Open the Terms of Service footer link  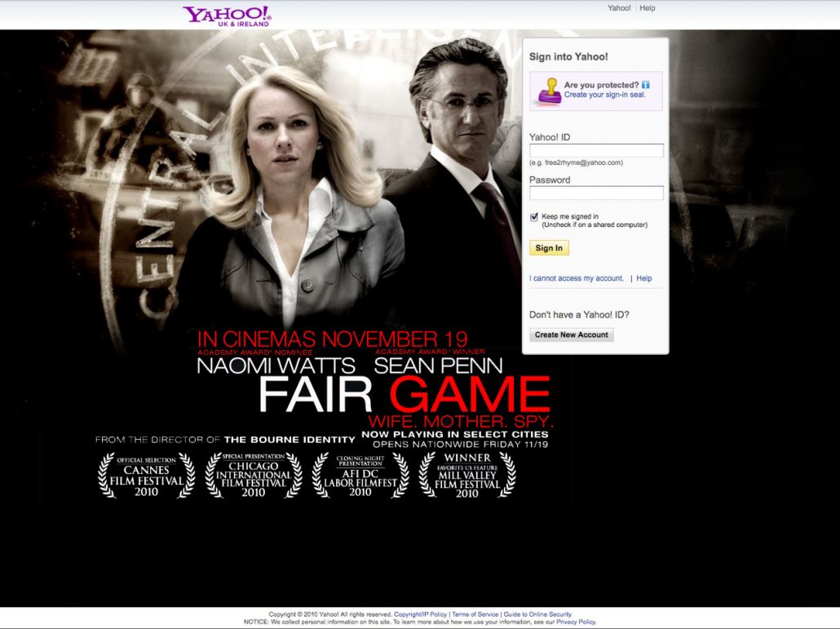pos(475,614)
